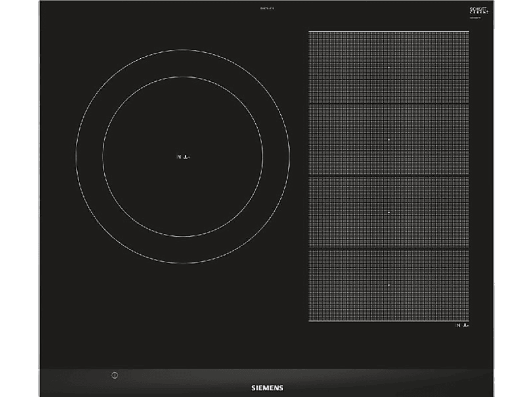Click the tiny model text at the hob's top edge

pyautogui.click(x=267, y=8)
